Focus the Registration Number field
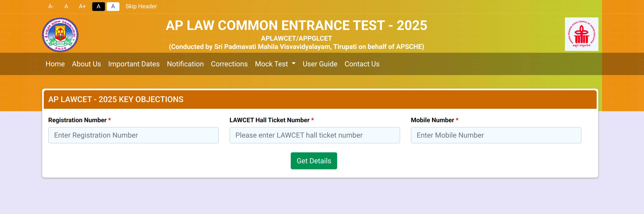The height and width of the screenshot is (214, 644). tap(133, 135)
